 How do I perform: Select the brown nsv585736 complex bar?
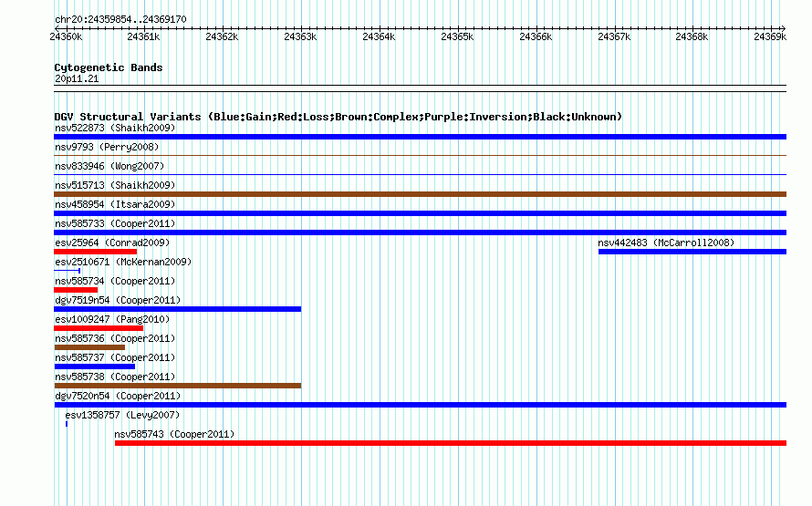tap(89, 347)
